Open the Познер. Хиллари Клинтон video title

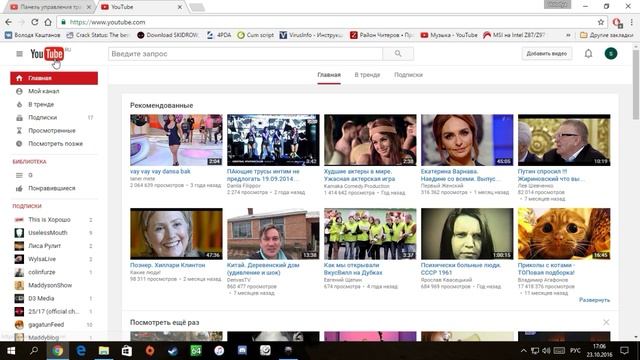(x=167, y=265)
